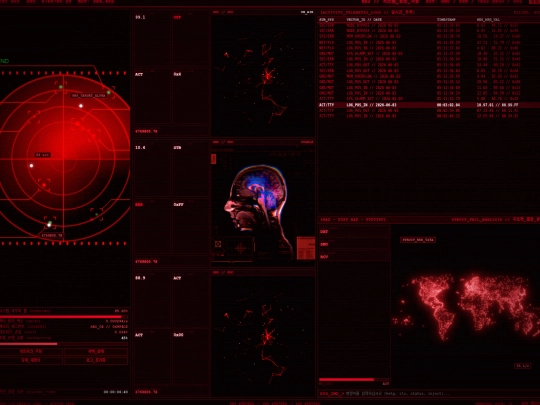Sort by the SUB_SYS column header
The image size is (540, 405).
tap(326, 20)
